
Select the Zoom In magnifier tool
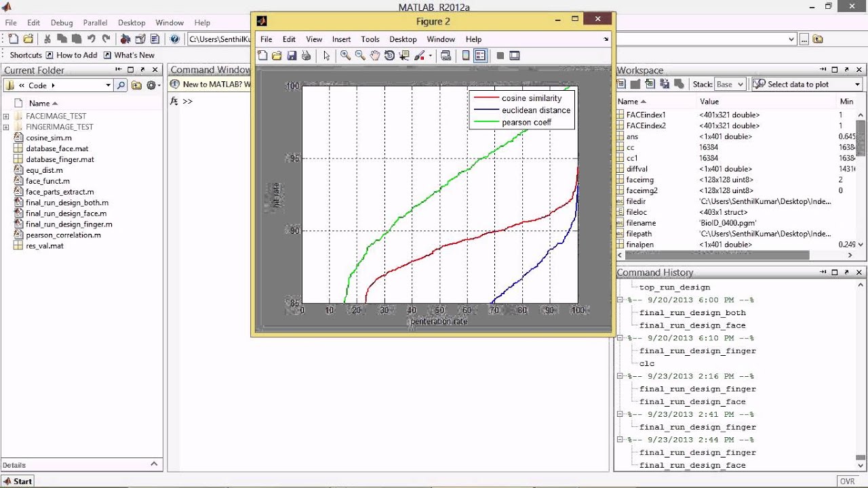coord(345,56)
